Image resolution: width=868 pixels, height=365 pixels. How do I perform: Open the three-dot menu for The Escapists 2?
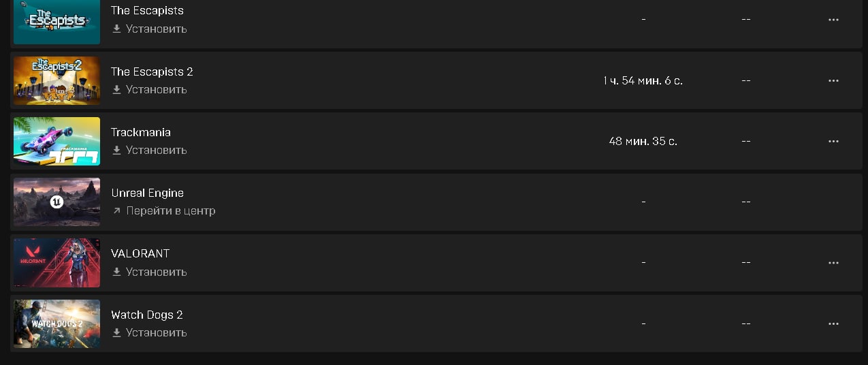click(833, 80)
